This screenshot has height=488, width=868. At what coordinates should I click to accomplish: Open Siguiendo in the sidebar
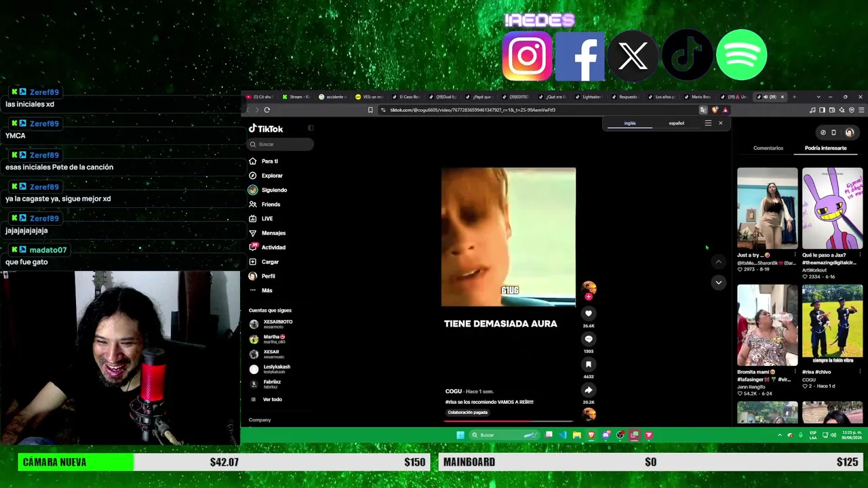268,190
